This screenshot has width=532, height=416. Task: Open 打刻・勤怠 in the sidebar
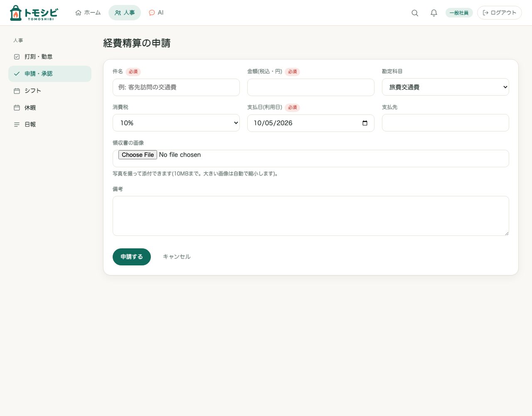(50, 57)
